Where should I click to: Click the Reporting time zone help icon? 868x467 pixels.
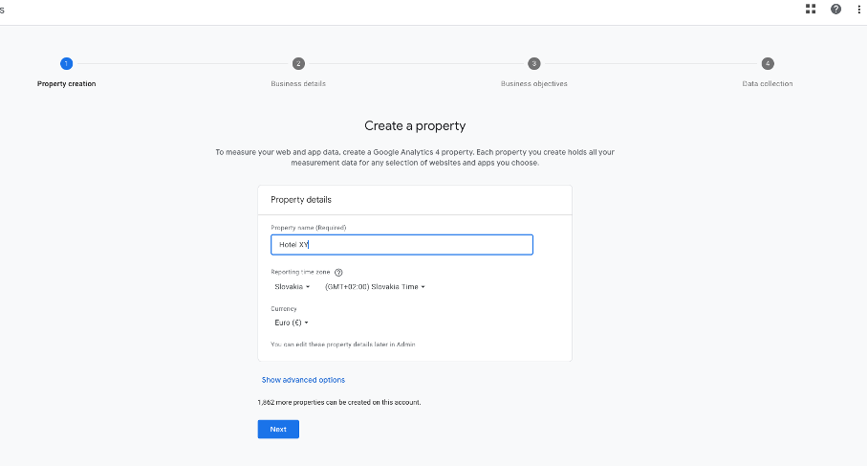pyautogui.click(x=338, y=273)
